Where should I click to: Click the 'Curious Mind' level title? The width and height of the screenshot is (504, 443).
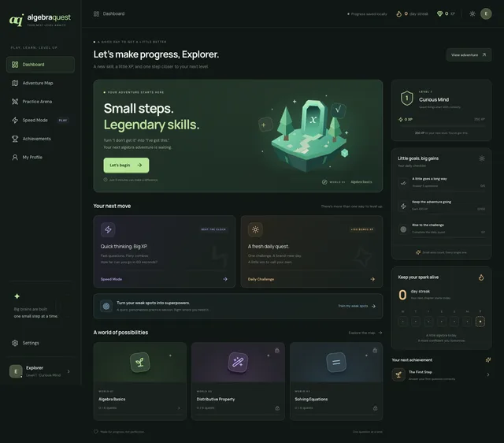coord(434,100)
